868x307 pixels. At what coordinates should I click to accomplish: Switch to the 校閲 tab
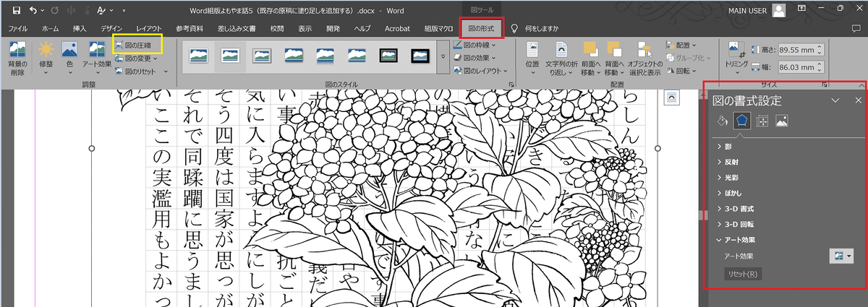277,28
